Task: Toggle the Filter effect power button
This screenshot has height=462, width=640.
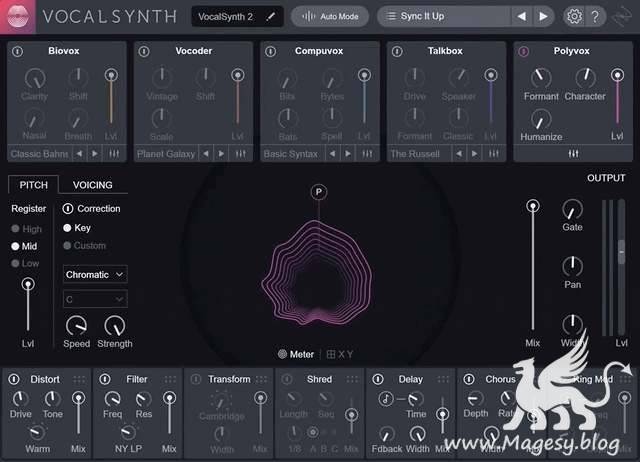Action: (105, 379)
